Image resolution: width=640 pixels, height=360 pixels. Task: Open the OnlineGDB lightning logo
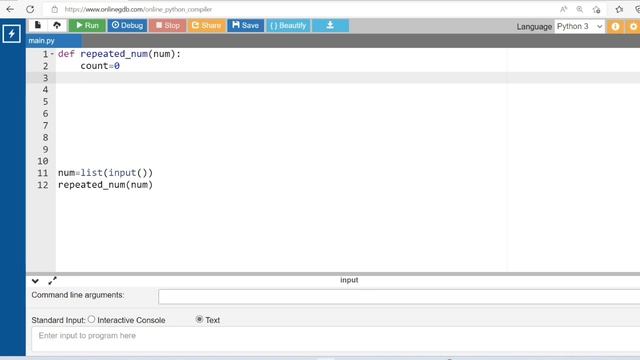coord(11,34)
